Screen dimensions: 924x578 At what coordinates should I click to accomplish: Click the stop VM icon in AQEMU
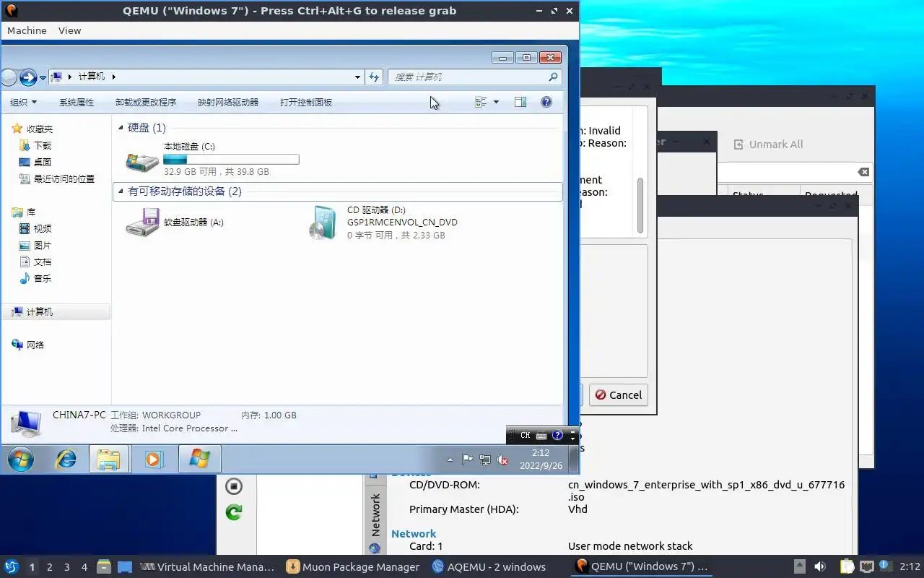click(233, 486)
